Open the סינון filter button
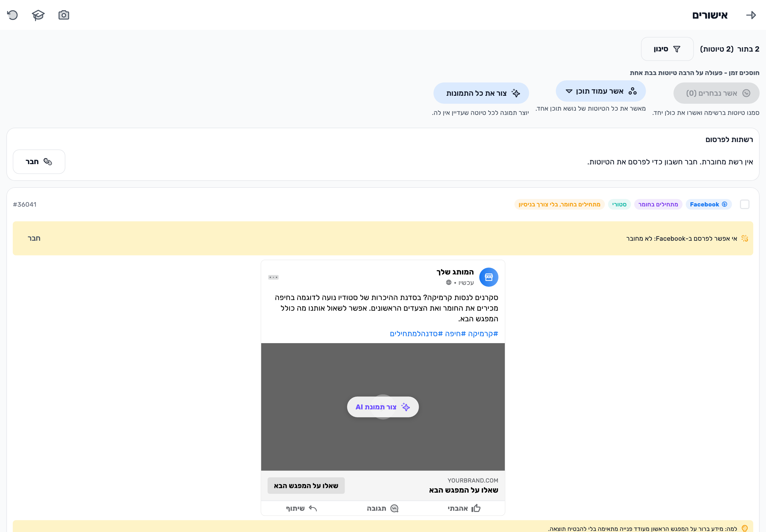766x532 pixels. point(667,49)
